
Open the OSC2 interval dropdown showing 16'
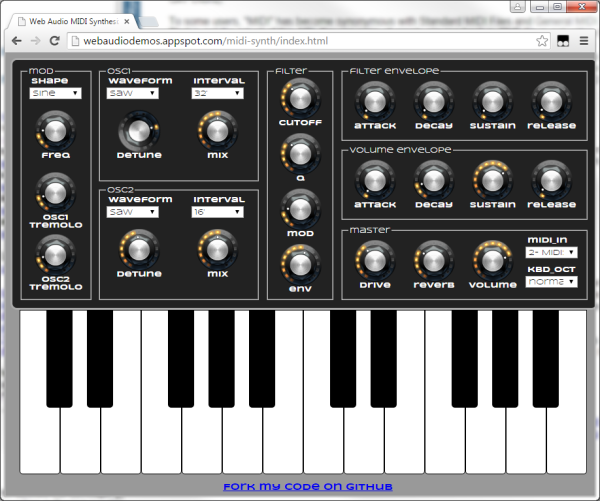coord(217,212)
